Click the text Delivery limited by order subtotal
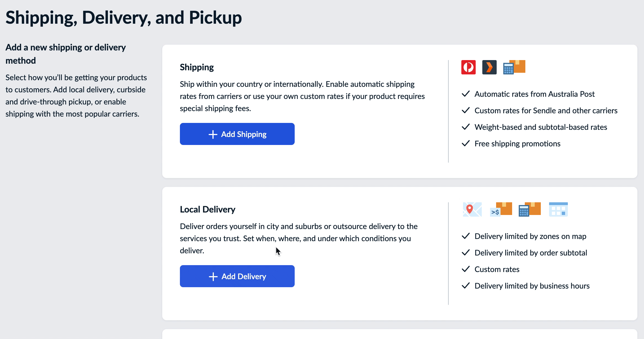This screenshot has height=339, width=644. click(x=531, y=253)
